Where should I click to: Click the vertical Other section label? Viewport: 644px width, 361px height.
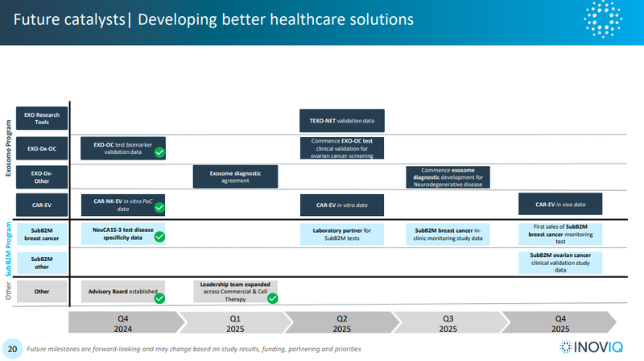click(8, 291)
